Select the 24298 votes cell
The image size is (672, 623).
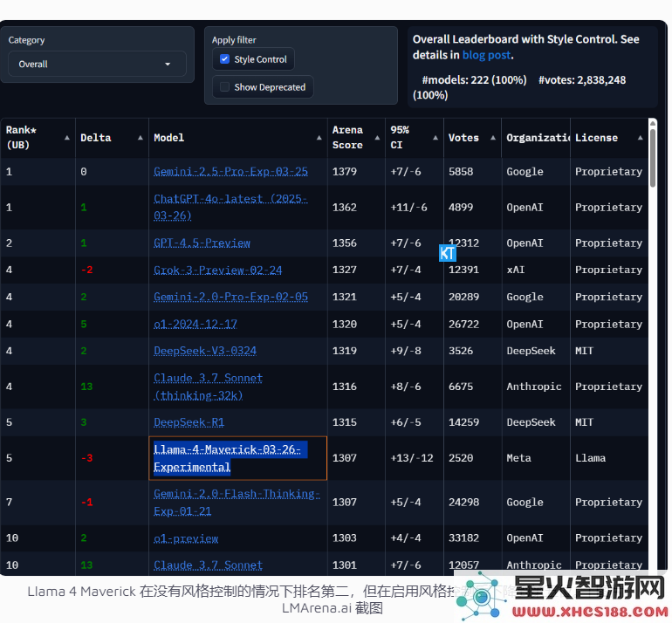tap(473, 503)
